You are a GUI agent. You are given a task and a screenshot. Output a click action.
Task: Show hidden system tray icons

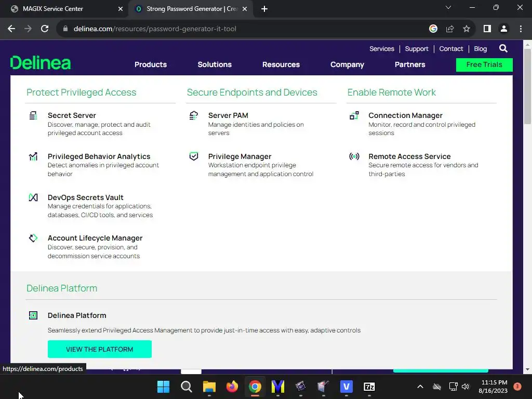click(x=420, y=387)
